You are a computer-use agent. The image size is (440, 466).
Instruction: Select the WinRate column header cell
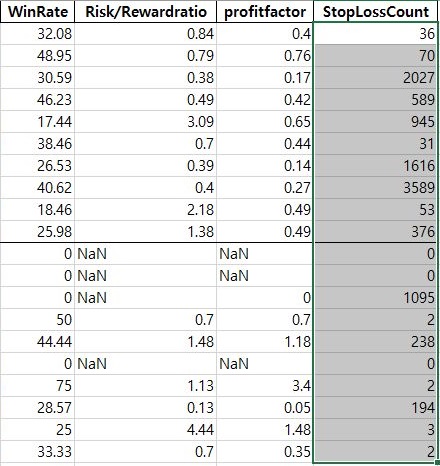point(37,12)
